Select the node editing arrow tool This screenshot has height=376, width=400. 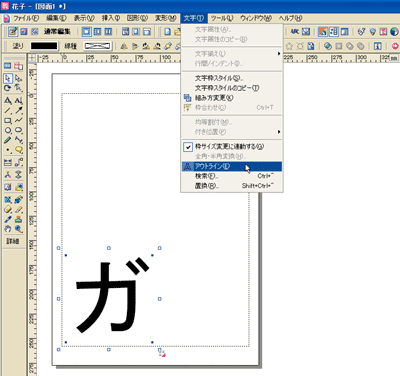click(x=19, y=79)
